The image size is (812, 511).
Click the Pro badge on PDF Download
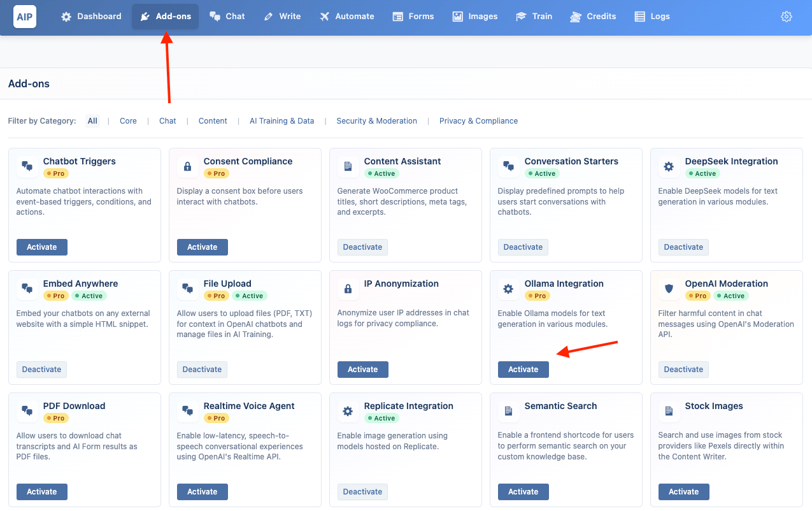tap(56, 418)
